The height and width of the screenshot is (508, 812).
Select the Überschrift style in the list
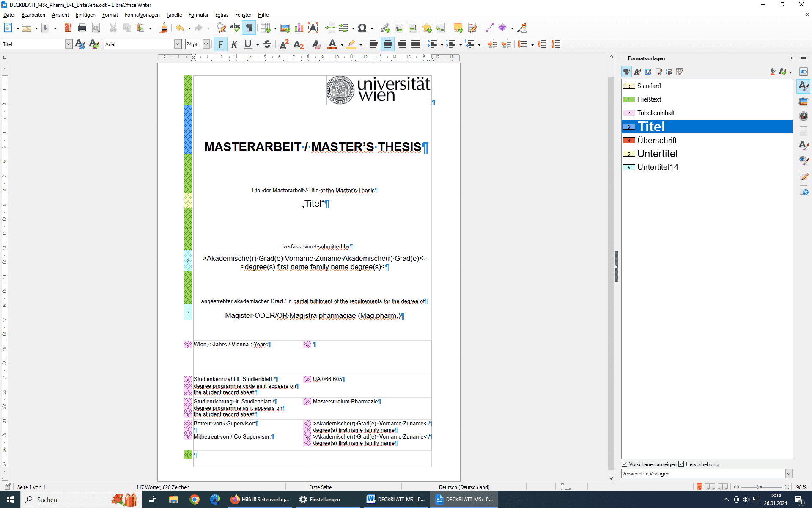click(707, 140)
